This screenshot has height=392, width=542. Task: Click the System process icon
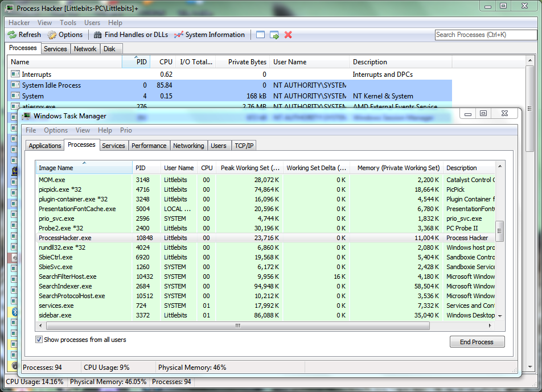point(15,96)
